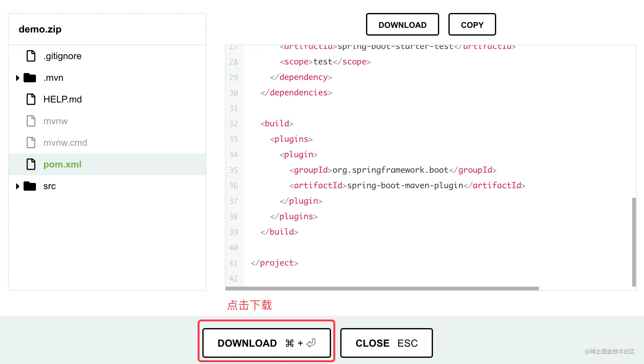
Task: Click line number 32 in gutter
Action: point(234,124)
